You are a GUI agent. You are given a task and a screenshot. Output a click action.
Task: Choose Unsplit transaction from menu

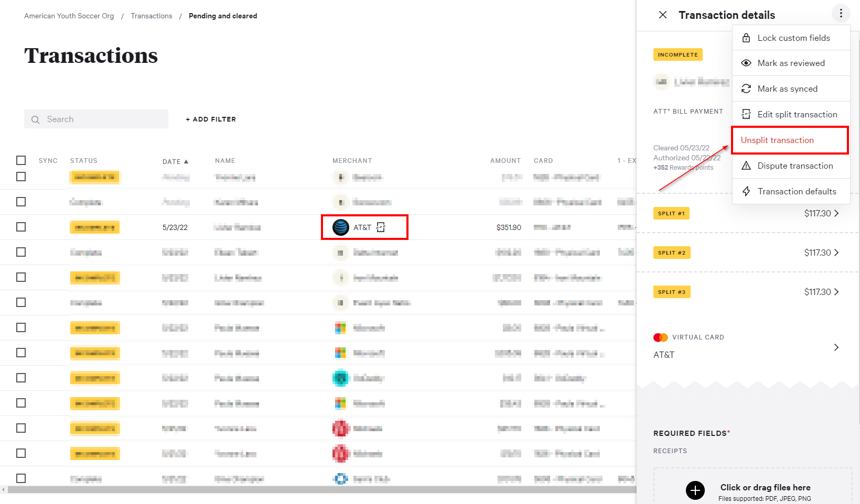pos(777,140)
